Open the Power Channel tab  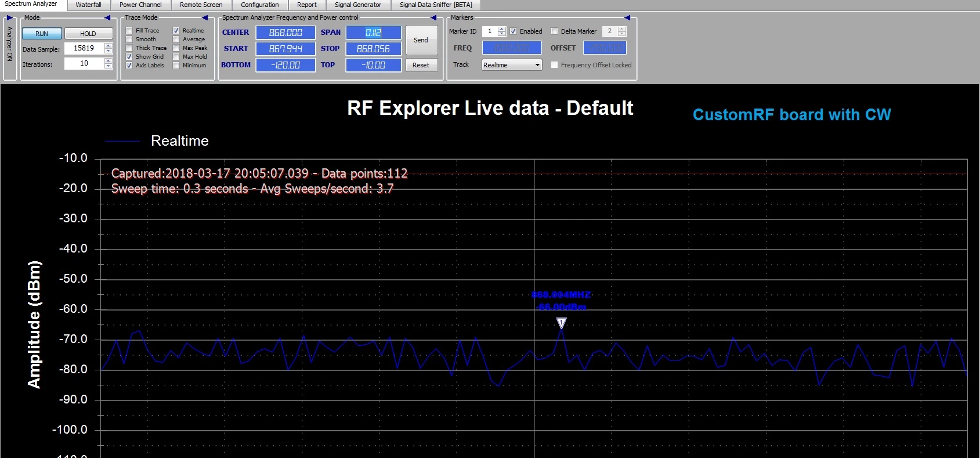click(140, 5)
